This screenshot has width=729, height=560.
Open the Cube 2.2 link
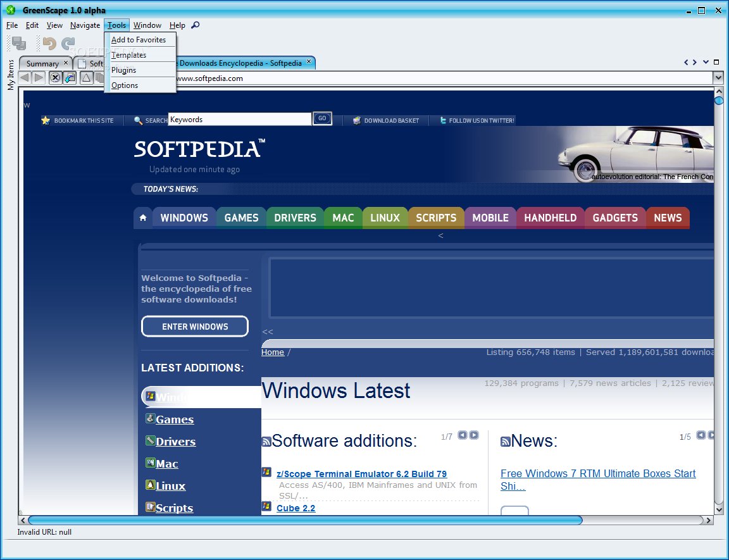pyautogui.click(x=296, y=508)
